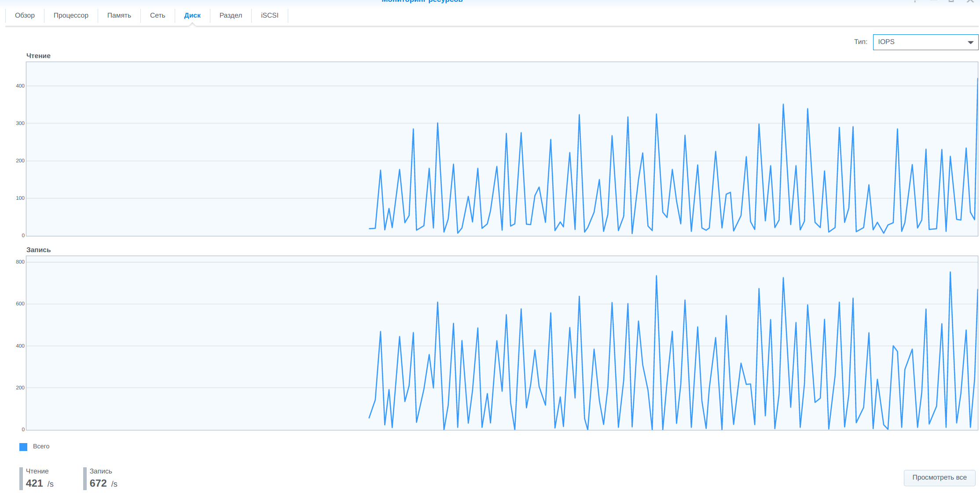Switch to the Процессор tab
Viewport: 980px width, 495px height.
(71, 15)
